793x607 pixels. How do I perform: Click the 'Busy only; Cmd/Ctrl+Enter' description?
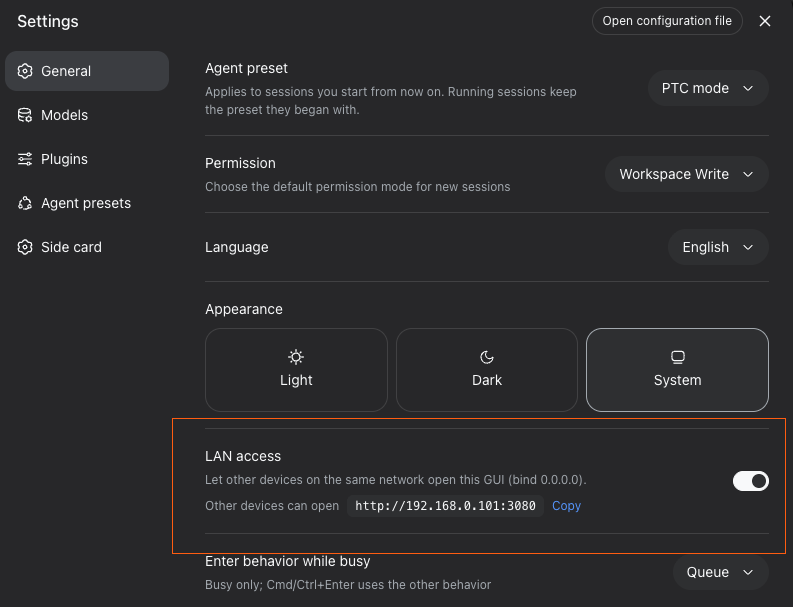[x=348, y=585]
